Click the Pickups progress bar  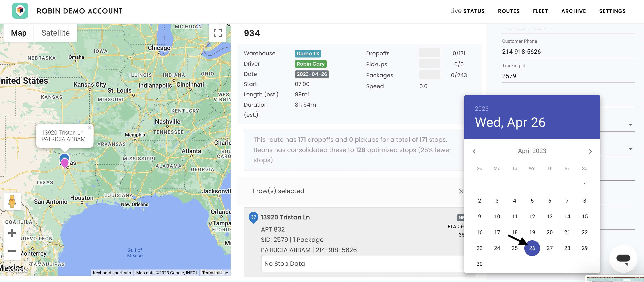click(429, 64)
